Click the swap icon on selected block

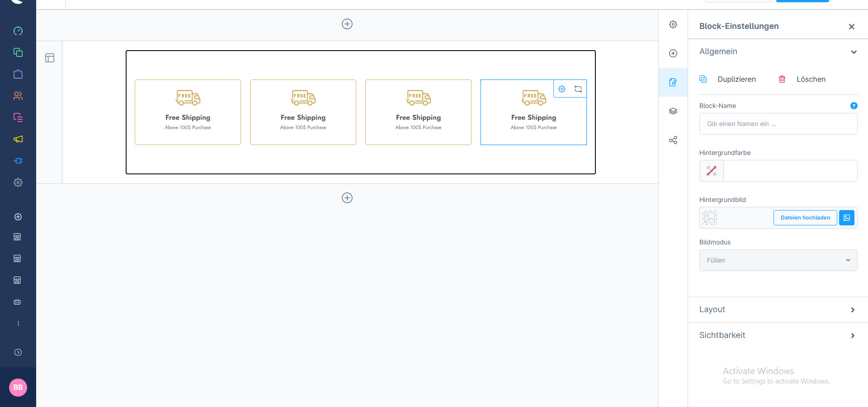click(578, 89)
